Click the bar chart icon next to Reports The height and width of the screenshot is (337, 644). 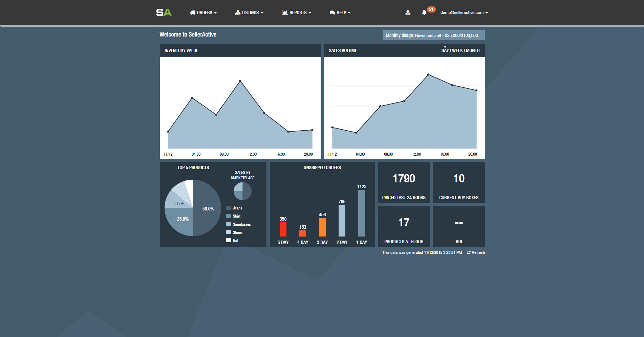pos(284,13)
